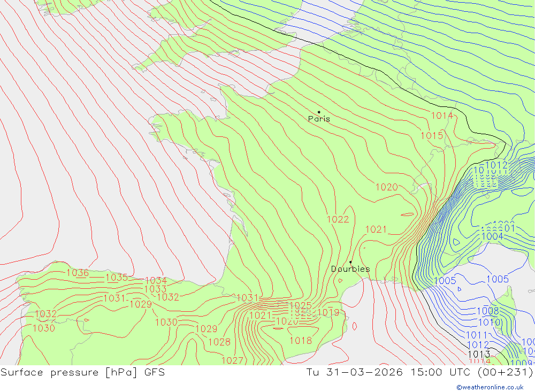
Task: Click the Dourbies location label
Action: [350, 269]
